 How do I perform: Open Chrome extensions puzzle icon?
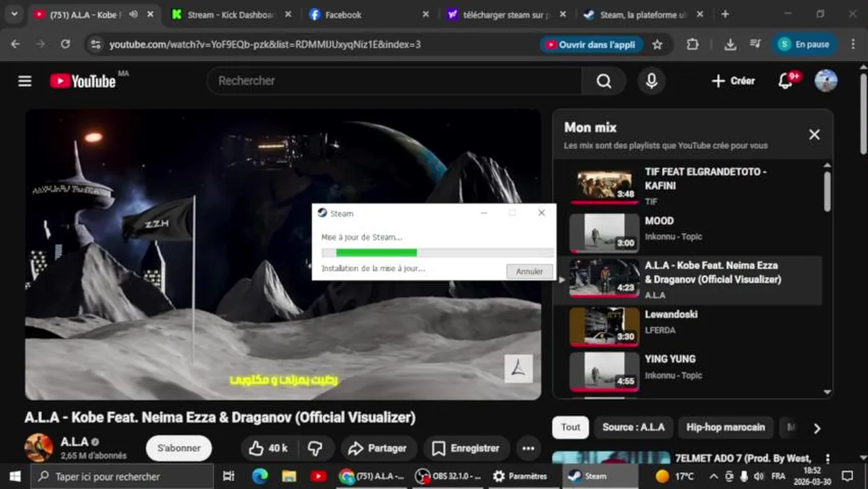(693, 44)
